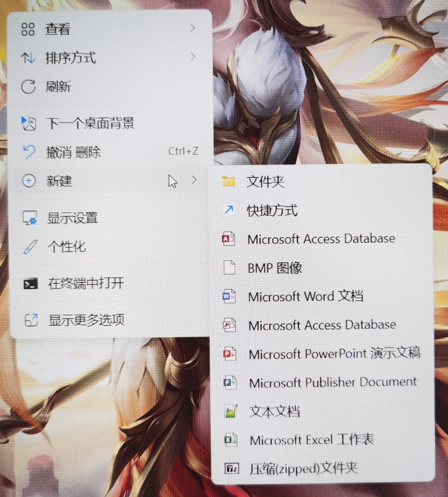The width and height of the screenshot is (448, 497).
Task: Select Microsoft Access Database below Word 文档
Action: tap(322, 325)
